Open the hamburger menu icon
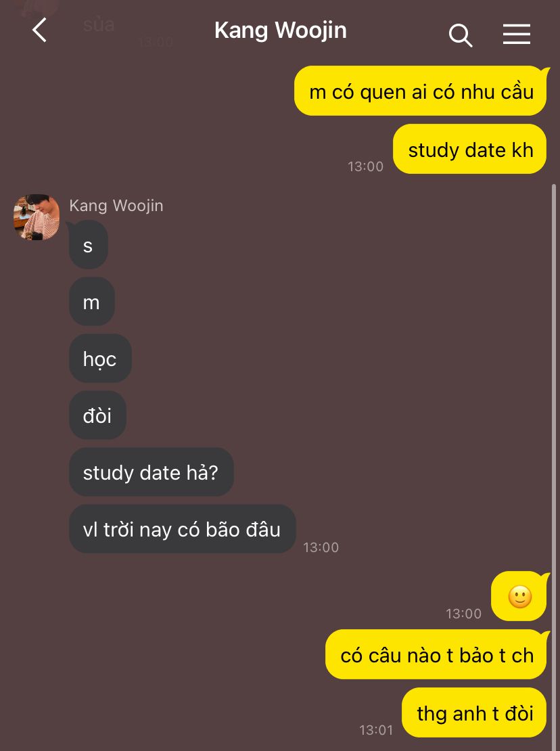 [x=517, y=35]
